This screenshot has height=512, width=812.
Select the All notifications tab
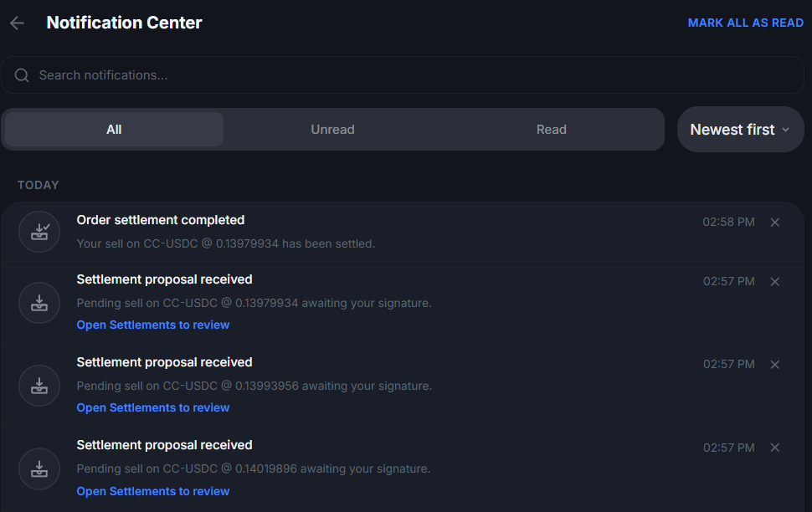114,130
